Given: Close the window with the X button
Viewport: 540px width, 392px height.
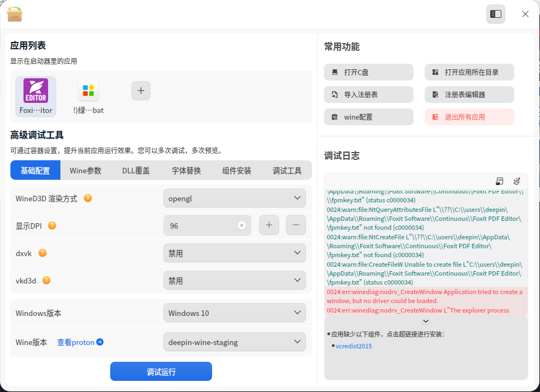Looking at the screenshot, I should (525, 14).
